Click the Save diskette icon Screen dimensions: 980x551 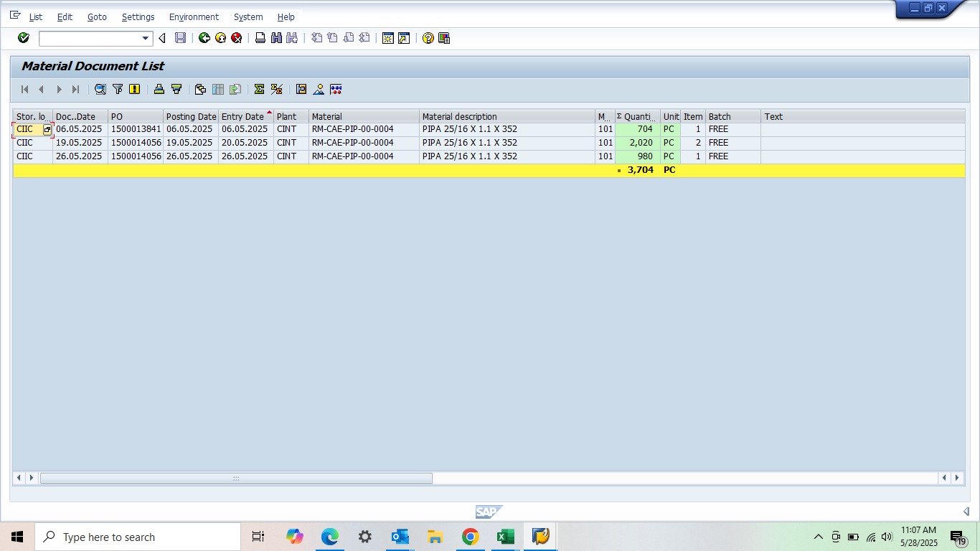181,38
